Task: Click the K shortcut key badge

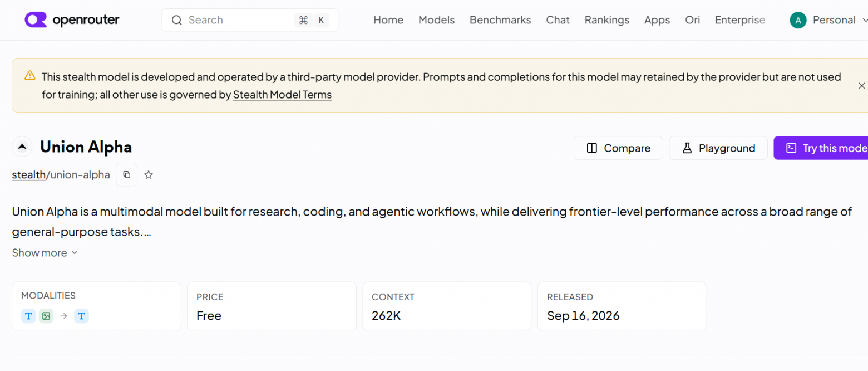Action: [x=321, y=20]
